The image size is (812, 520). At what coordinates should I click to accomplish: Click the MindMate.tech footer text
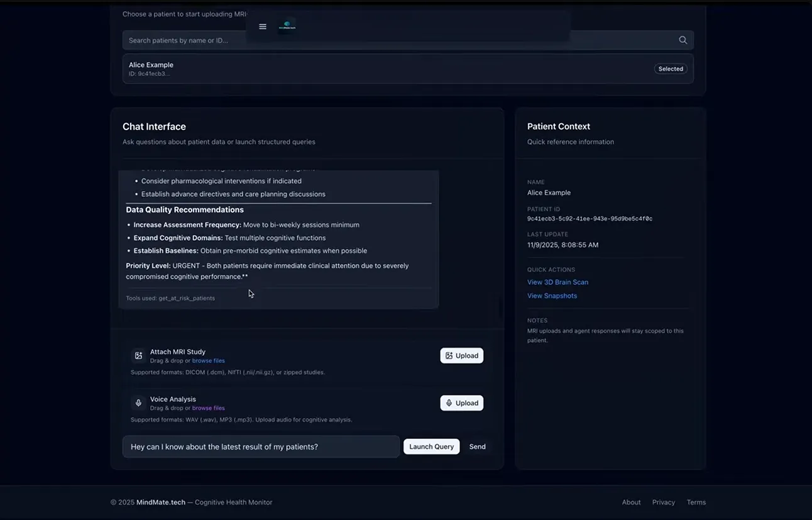[x=161, y=502]
